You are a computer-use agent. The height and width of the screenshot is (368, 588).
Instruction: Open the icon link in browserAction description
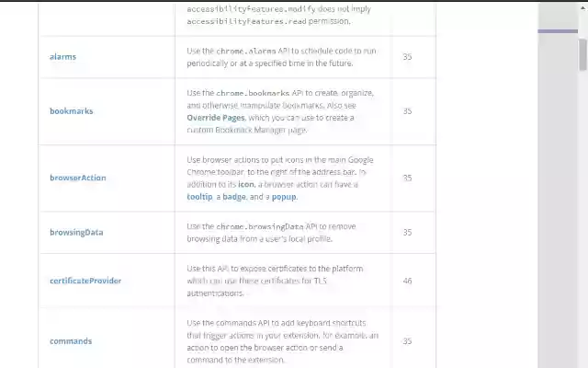(246, 184)
